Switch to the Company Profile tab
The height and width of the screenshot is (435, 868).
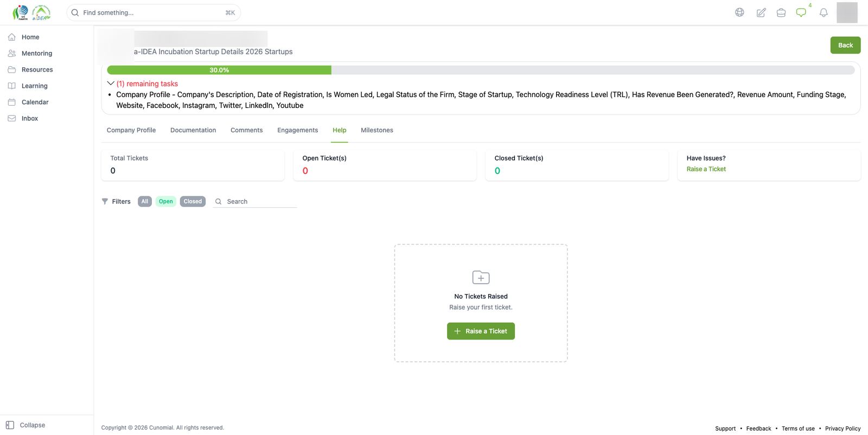tap(131, 130)
